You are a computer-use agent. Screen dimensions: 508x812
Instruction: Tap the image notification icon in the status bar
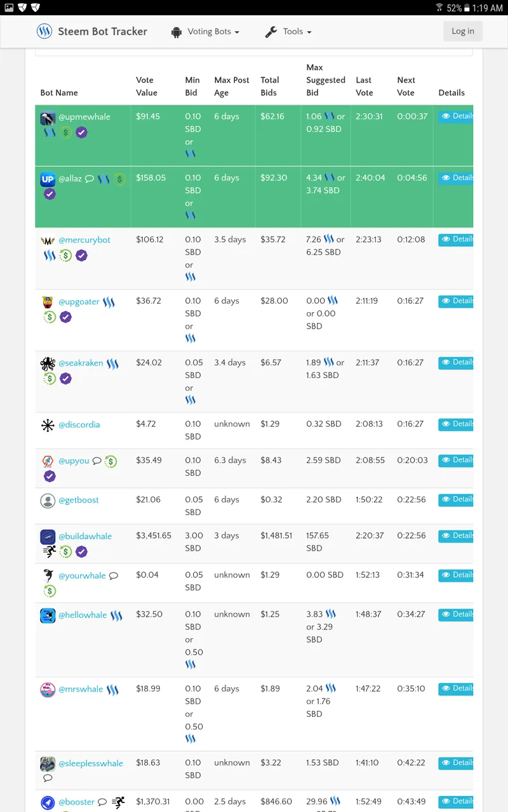click(x=8, y=8)
